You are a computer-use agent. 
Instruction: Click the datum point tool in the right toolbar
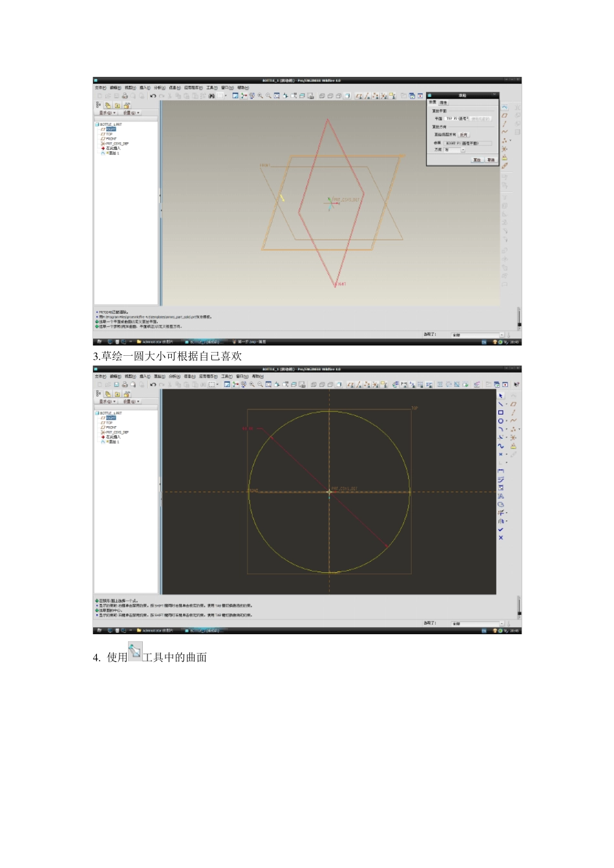tap(504, 140)
